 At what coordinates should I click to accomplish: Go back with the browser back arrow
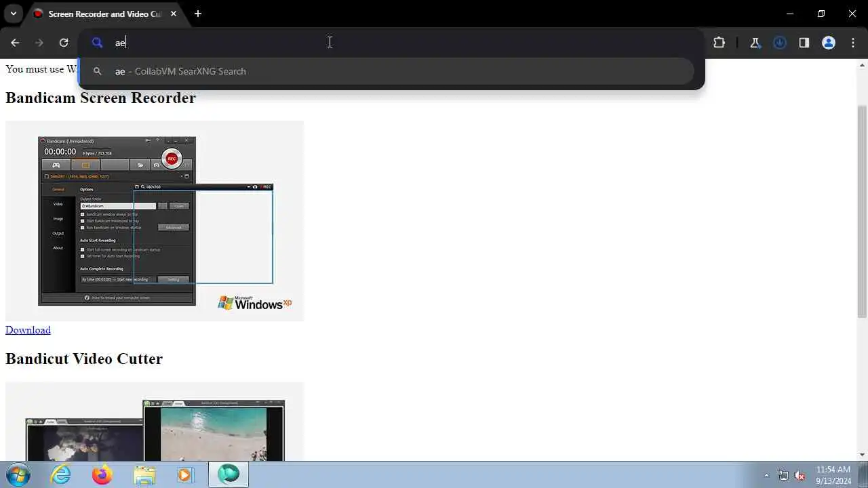[15, 43]
